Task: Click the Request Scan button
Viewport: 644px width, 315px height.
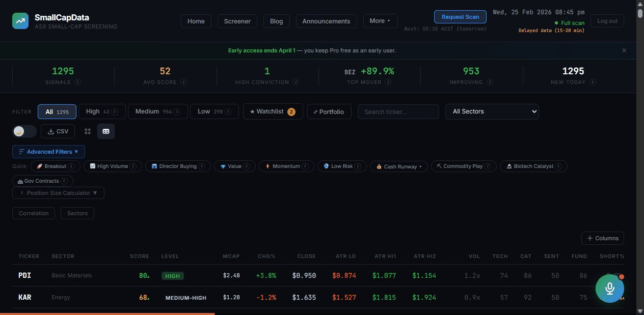Action: [x=460, y=17]
